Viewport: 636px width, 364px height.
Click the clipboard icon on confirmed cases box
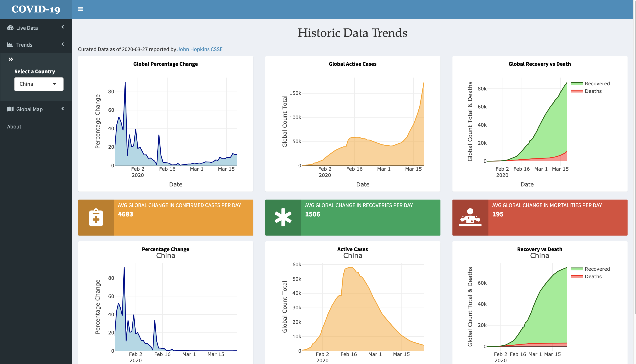[x=96, y=217]
